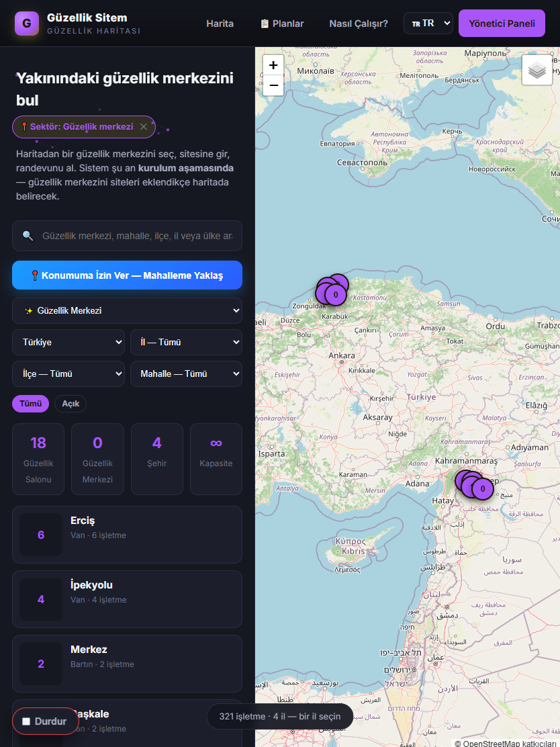
Task: Open the Başkale district list card
Action: point(127,723)
